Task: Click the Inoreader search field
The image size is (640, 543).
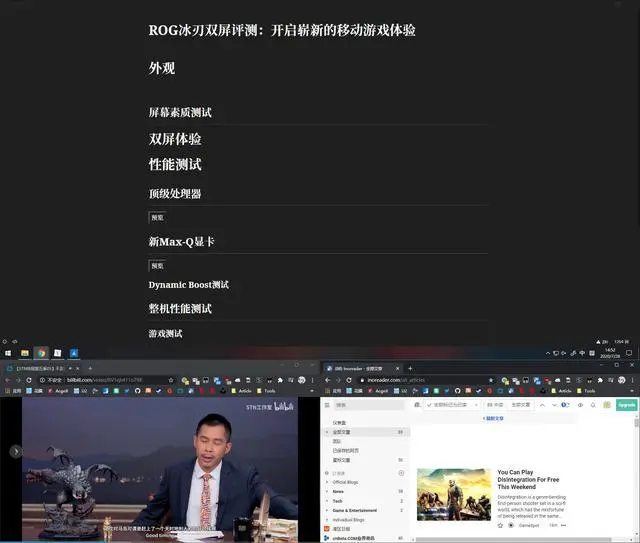Action: pyautogui.click(x=365, y=405)
